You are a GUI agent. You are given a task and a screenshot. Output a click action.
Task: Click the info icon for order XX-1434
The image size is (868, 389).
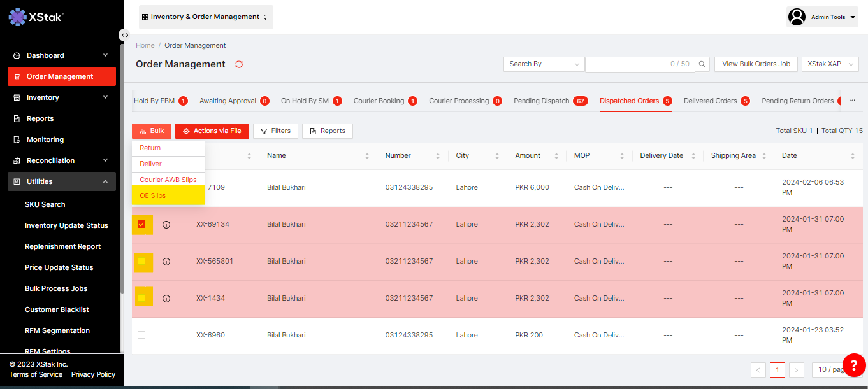tap(166, 299)
